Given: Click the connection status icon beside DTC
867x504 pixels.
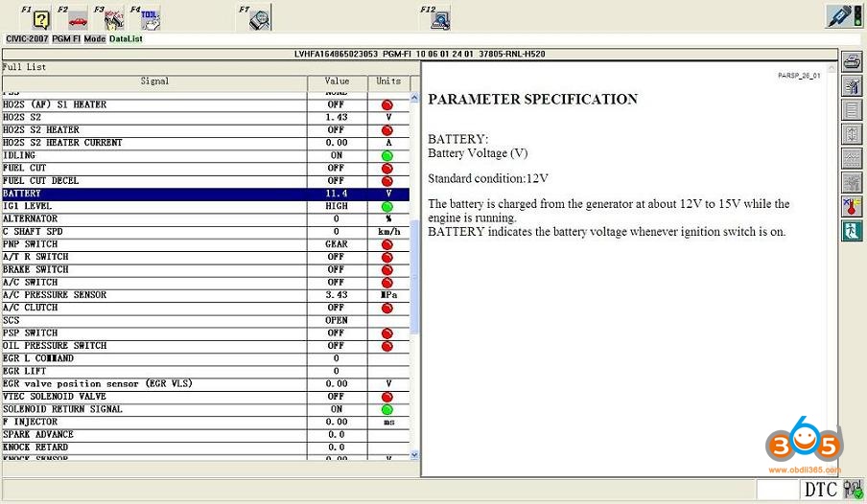Looking at the screenshot, I should (853, 490).
